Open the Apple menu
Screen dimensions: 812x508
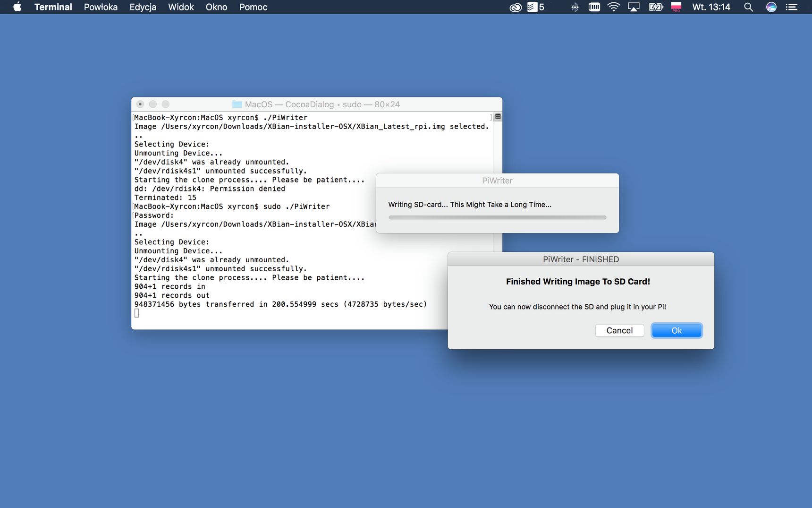(17, 7)
